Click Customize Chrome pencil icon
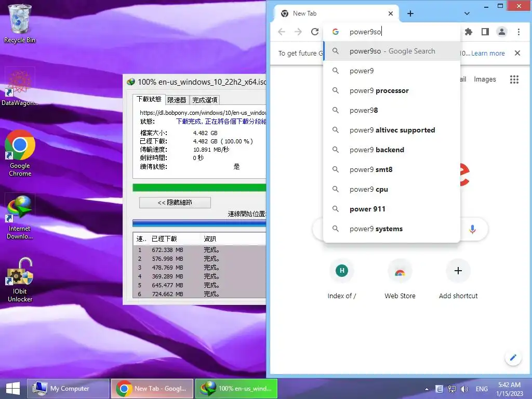 click(x=513, y=357)
